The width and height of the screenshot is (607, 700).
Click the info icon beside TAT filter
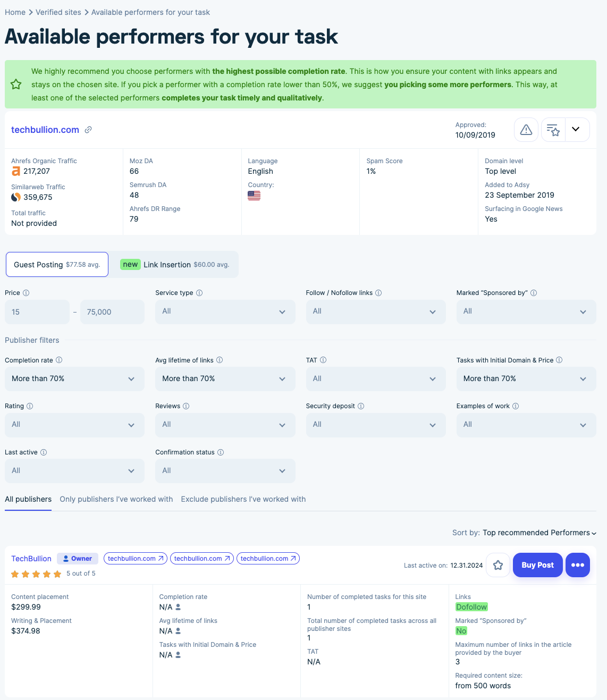(323, 360)
